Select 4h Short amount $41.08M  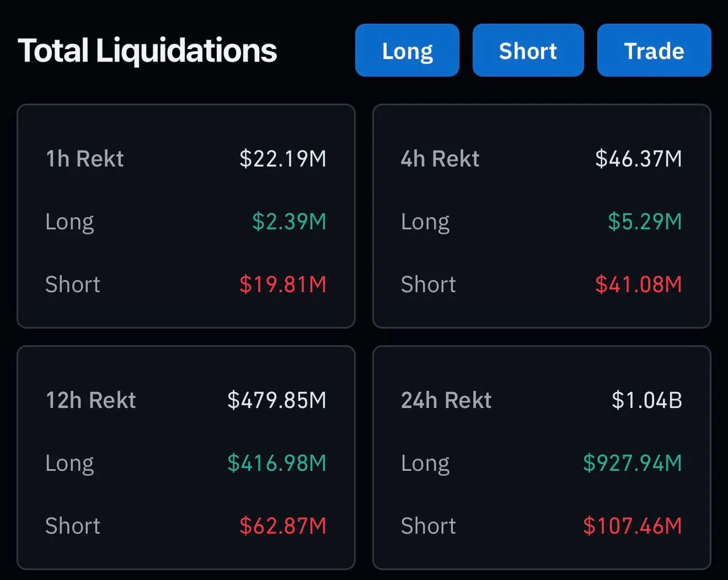[638, 284]
